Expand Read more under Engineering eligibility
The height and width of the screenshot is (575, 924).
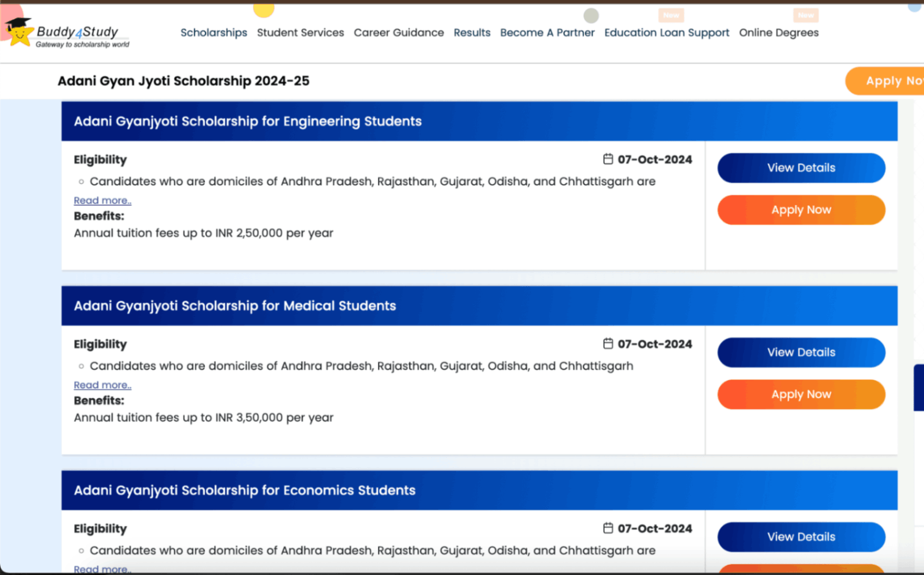102,200
